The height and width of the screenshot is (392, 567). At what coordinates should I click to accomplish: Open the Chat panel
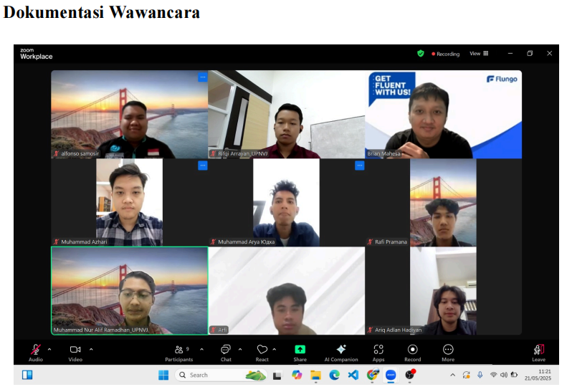pos(226,350)
